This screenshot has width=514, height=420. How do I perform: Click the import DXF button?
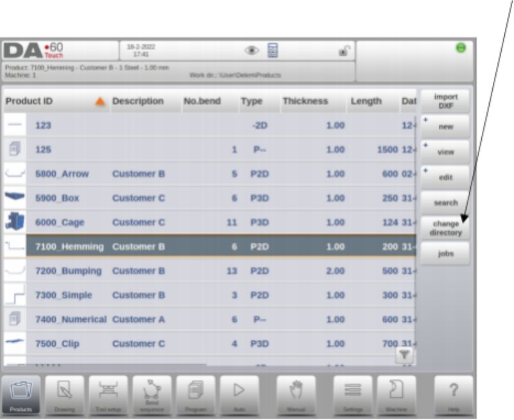pyautogui.click(x=445, y=101)
